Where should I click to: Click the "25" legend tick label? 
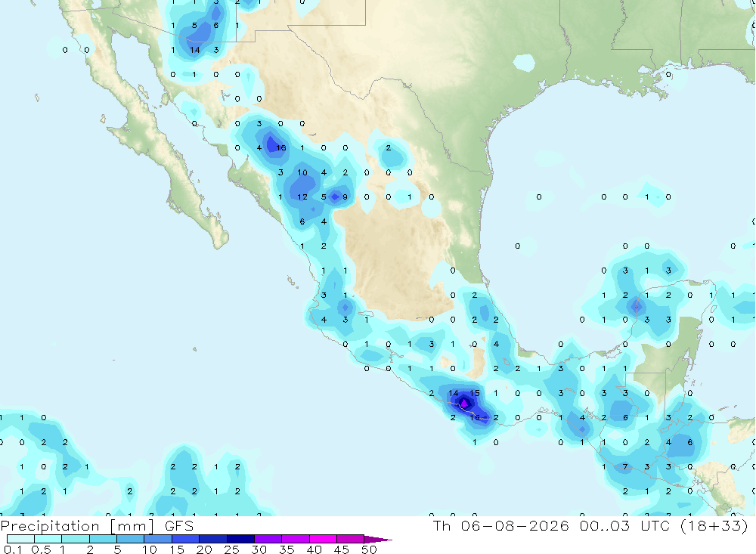[232, 549]
